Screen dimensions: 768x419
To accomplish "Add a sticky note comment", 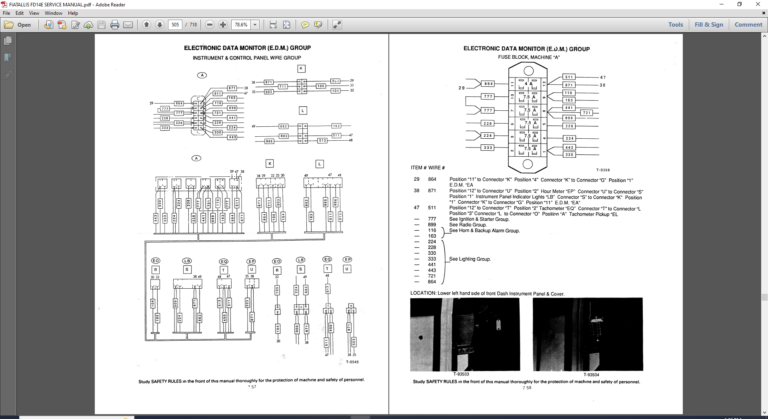I will pos(305,24).
